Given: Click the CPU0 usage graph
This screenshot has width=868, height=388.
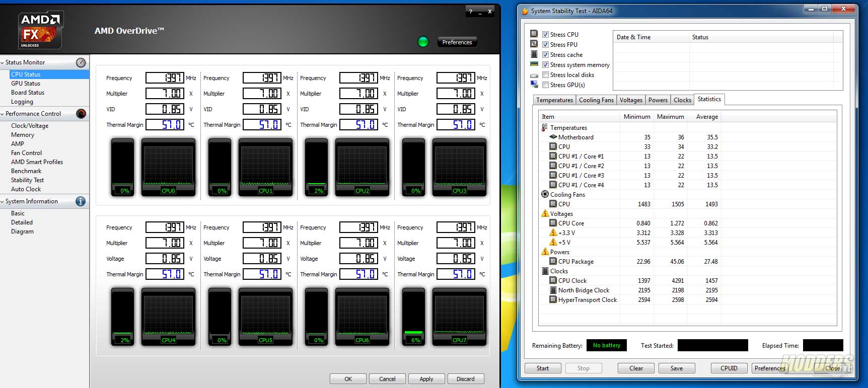Looking at the screenshot, I should click(x=168, y=167).
